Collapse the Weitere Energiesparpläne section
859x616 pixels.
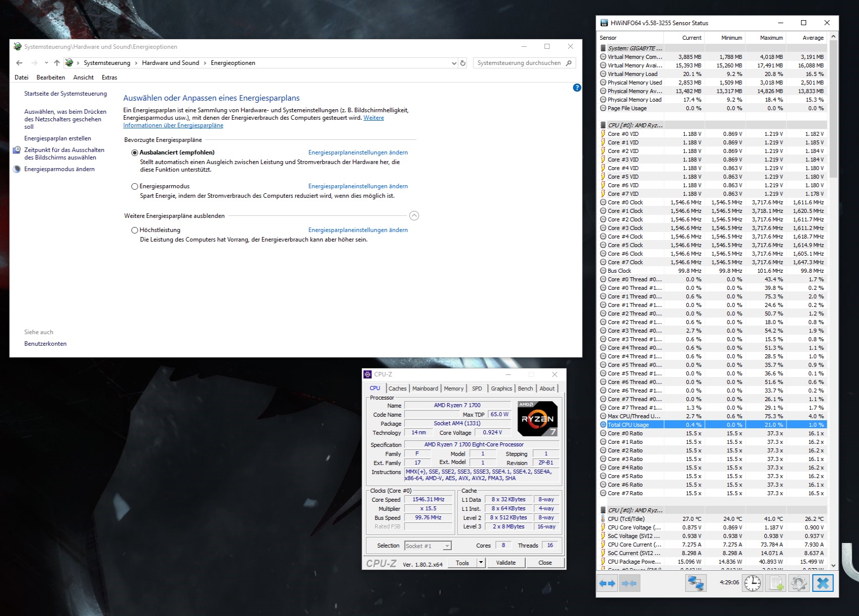click(414, 216)
